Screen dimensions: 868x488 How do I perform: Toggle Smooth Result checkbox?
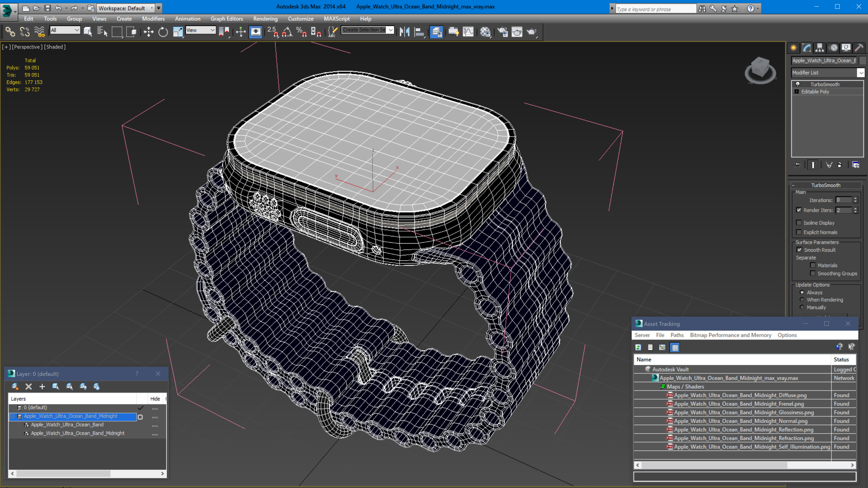[x=799, y=249]
